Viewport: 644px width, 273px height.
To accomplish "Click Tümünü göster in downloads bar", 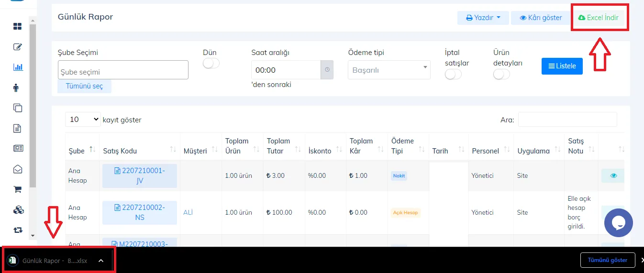I will click(x=607, y=260).
